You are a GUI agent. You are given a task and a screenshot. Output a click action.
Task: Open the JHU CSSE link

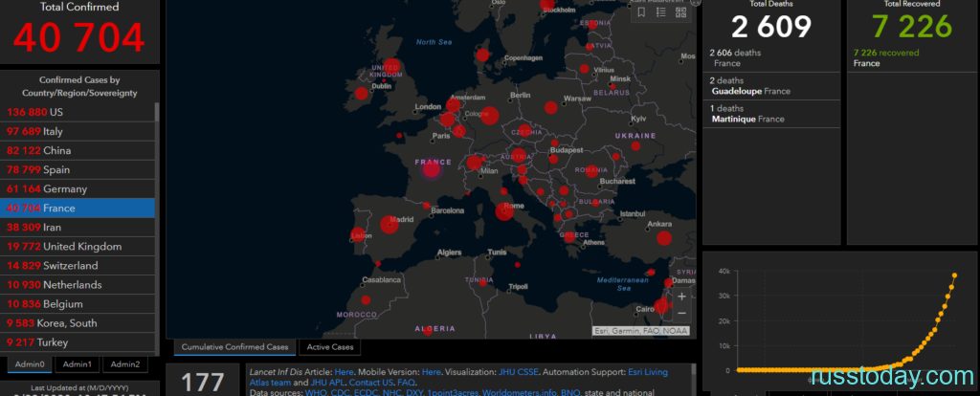(518, 372)
